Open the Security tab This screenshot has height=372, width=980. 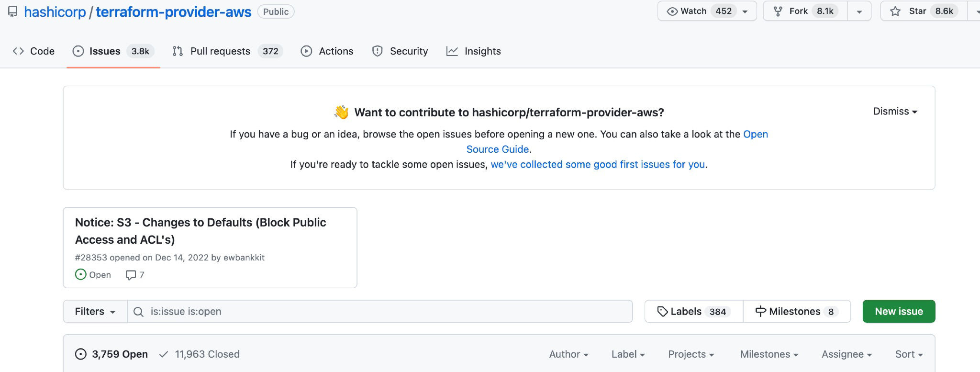(400, 51)
